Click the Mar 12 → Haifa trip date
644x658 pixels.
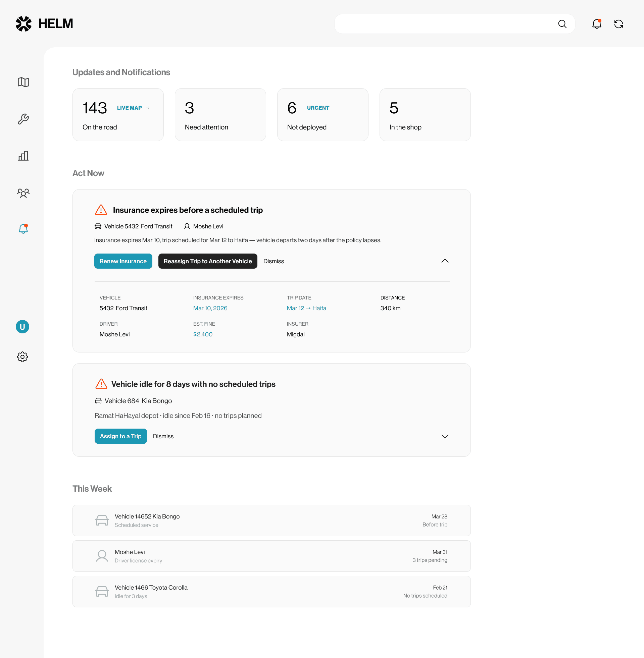click(306, 308)
